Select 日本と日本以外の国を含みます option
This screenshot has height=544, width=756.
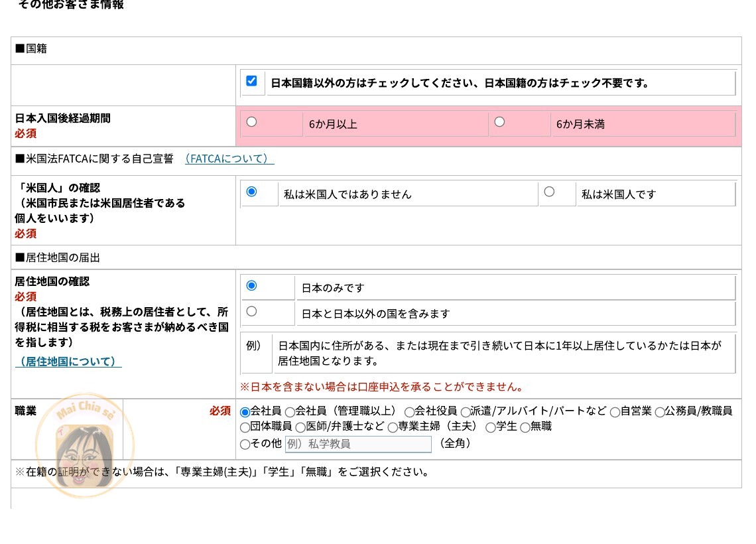(x=252, y=312)
